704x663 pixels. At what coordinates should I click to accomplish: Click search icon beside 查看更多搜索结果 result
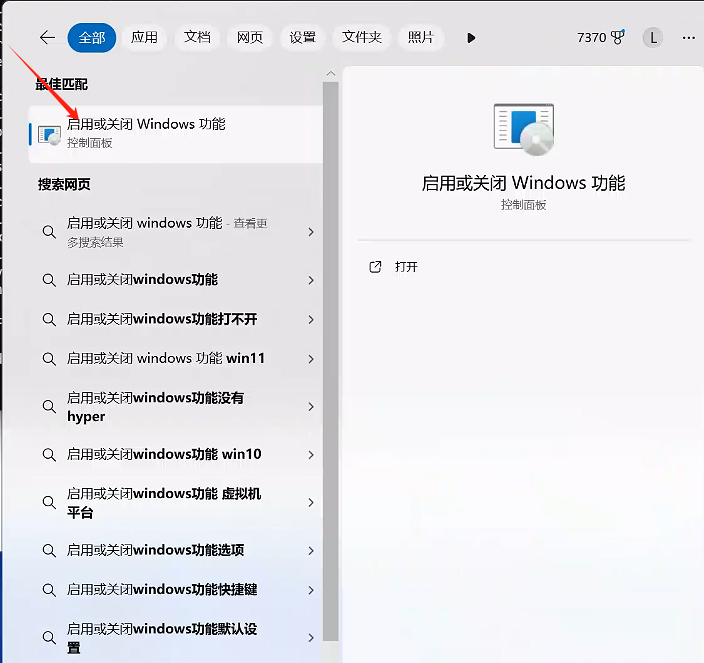(49, 232)
